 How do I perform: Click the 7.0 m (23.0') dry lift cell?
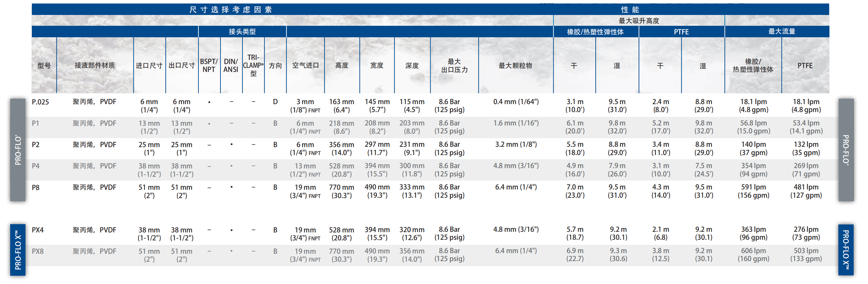click(x=575, y=191)
